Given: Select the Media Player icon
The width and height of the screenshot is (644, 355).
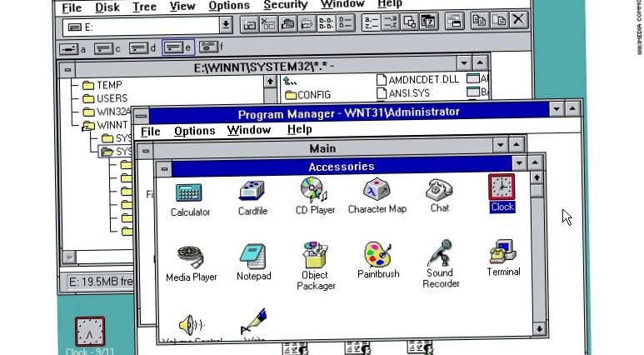Looking at the screenshot, I should tap(191, 257).
